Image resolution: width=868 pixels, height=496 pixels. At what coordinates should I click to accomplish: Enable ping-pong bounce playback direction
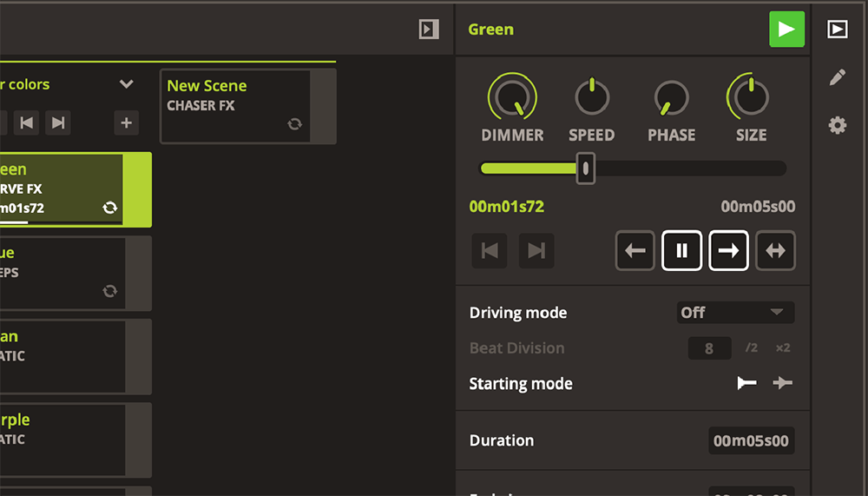(x=775, y=251)
